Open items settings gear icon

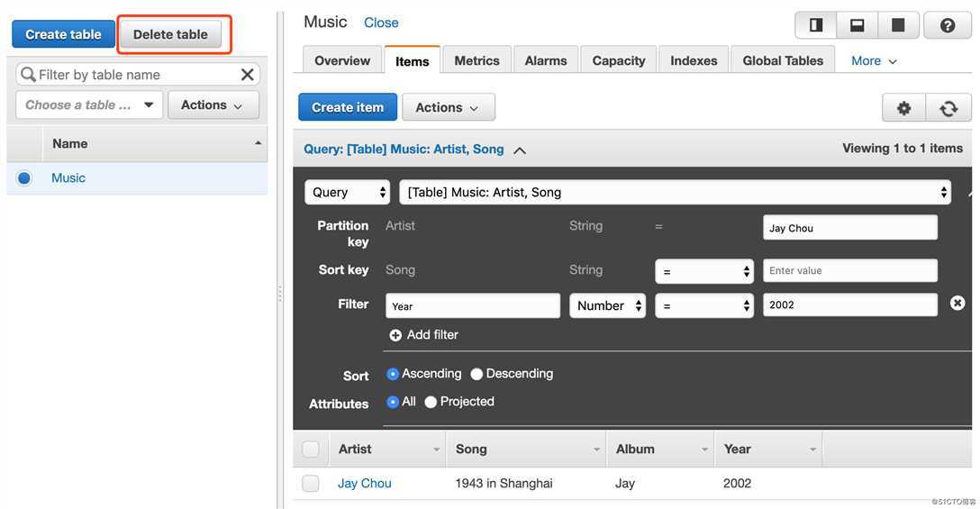(903, 108)
